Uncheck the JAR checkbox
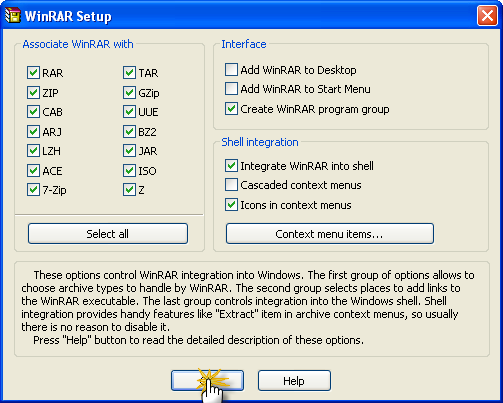This screenshot has height=403, width=503. [129, 151]
